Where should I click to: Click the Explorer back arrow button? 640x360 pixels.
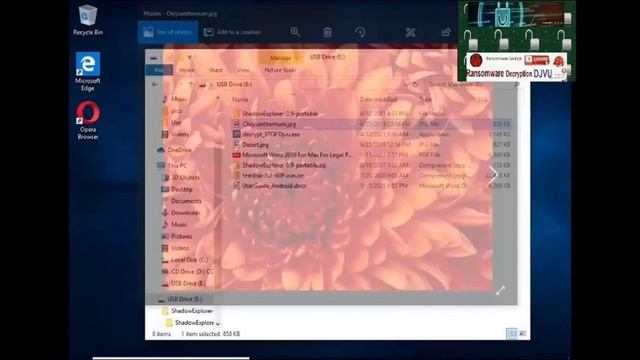pyautogui.click(x=155, y=84)
